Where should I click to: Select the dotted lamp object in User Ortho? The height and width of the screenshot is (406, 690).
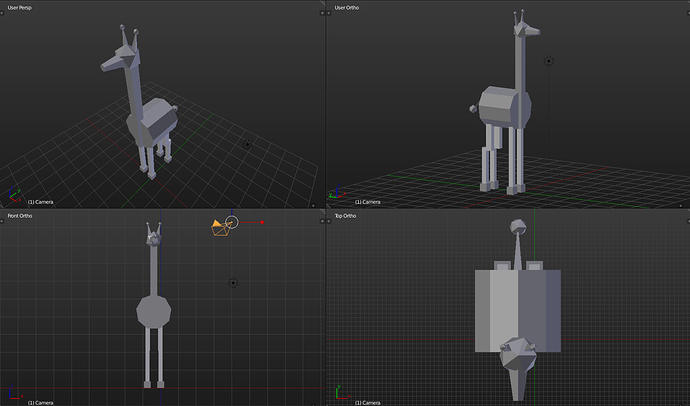coord(548,61)
